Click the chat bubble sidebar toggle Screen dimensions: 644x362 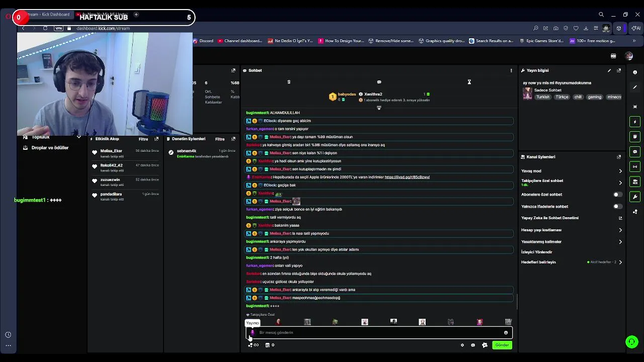pyautogui.click(x=635, y=152)
